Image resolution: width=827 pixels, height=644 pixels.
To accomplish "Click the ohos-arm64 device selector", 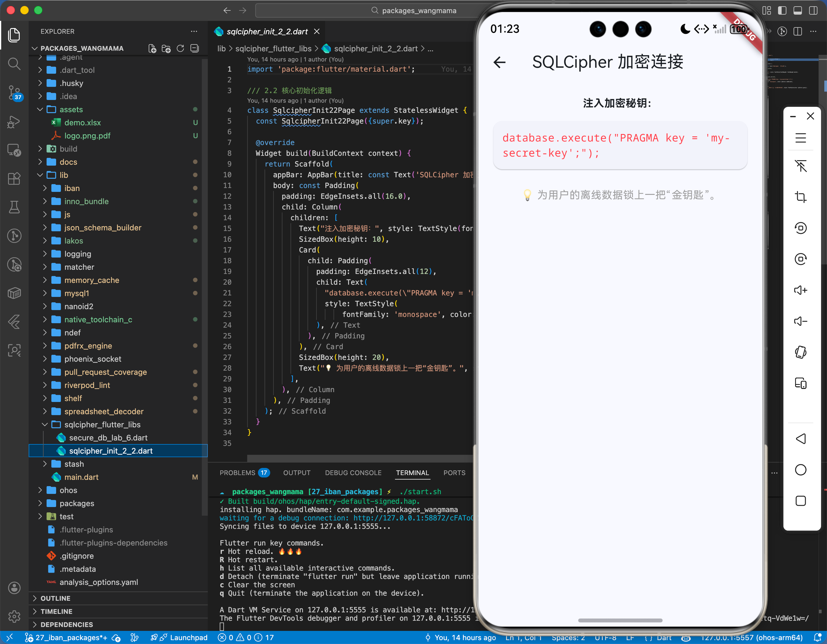I will 751,637.
